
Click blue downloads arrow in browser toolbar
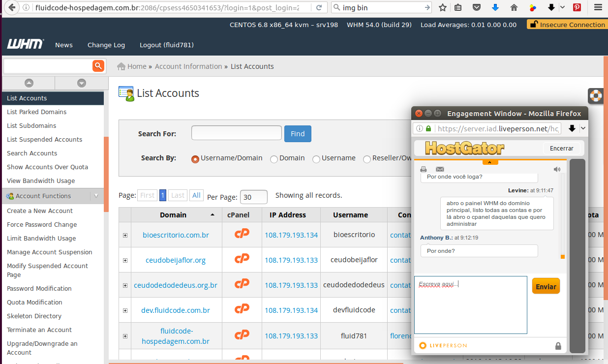tap(495, 7)
